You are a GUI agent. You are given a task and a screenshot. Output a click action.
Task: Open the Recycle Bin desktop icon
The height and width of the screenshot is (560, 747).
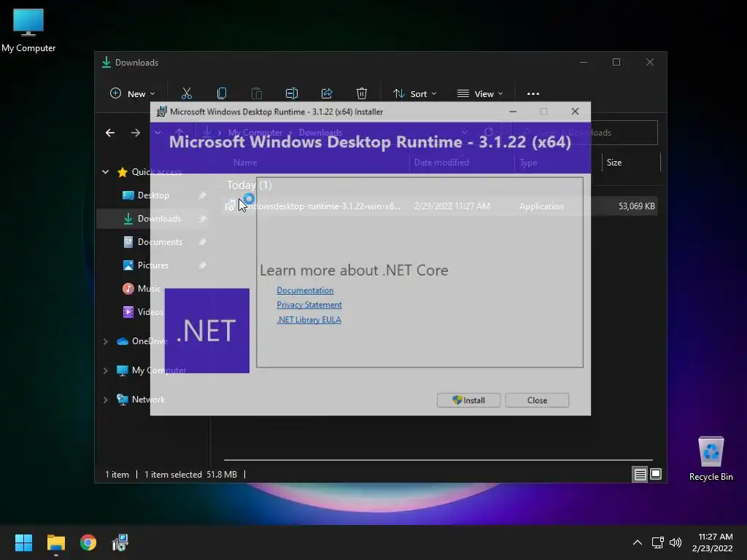click(711, 459)
